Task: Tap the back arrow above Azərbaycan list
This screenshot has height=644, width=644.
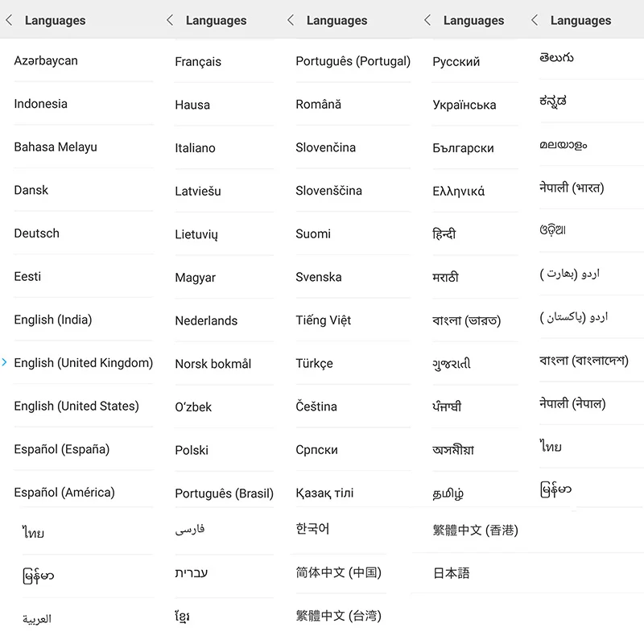Action: pos(9,21)
